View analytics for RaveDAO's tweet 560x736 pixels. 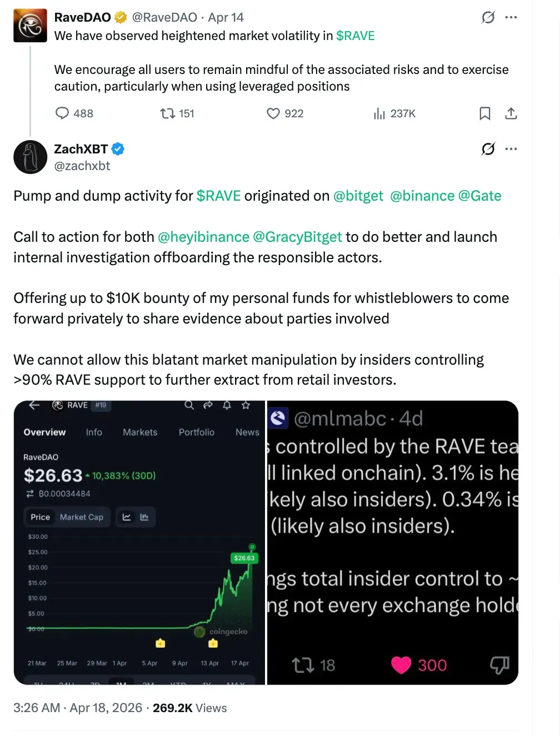379,113
